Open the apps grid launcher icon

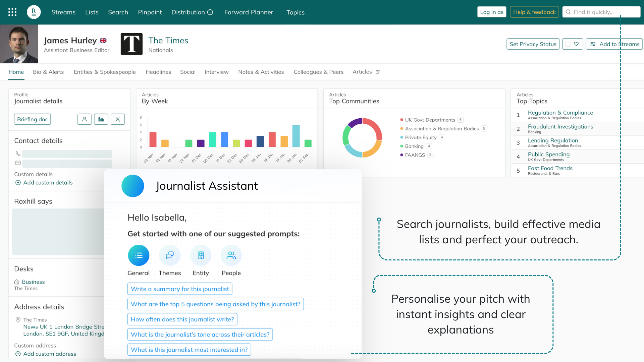[x=12, y=12]
